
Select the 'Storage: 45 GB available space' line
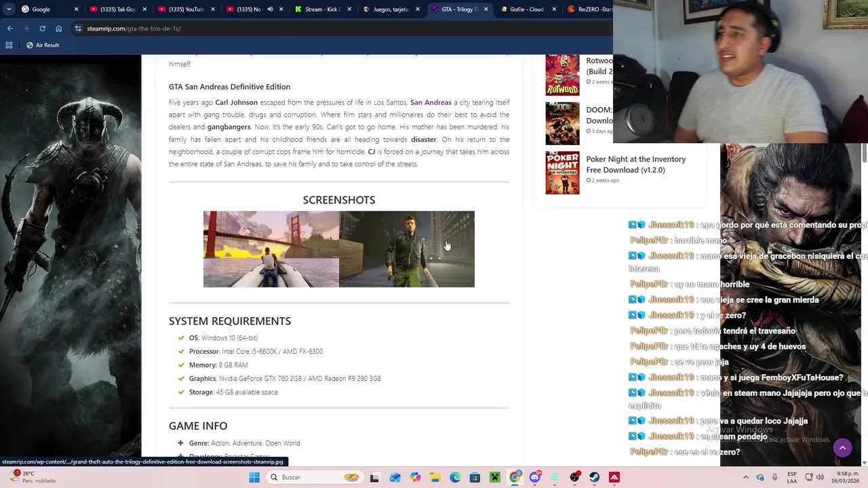pyautogui.click(x=233, y=392)
